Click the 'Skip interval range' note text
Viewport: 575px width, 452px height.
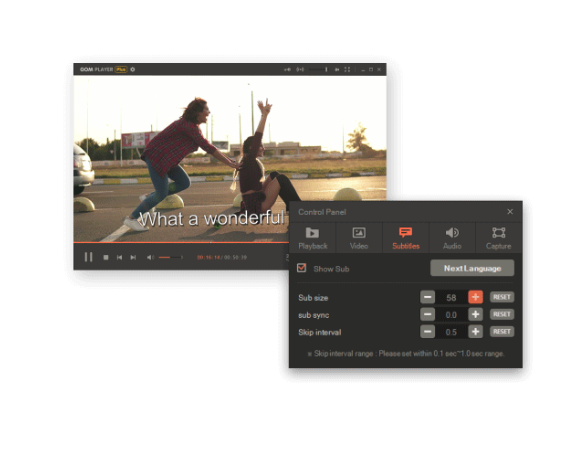406,353
